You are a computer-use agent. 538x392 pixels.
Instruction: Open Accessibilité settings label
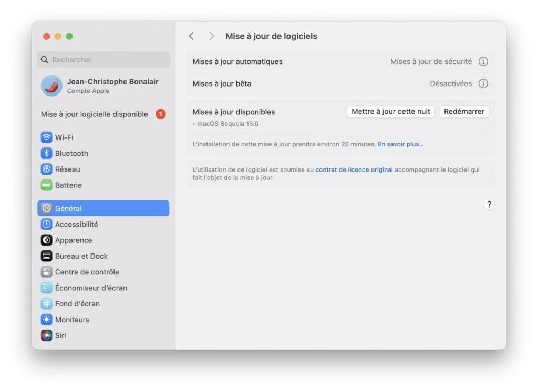tap(77, 225)
